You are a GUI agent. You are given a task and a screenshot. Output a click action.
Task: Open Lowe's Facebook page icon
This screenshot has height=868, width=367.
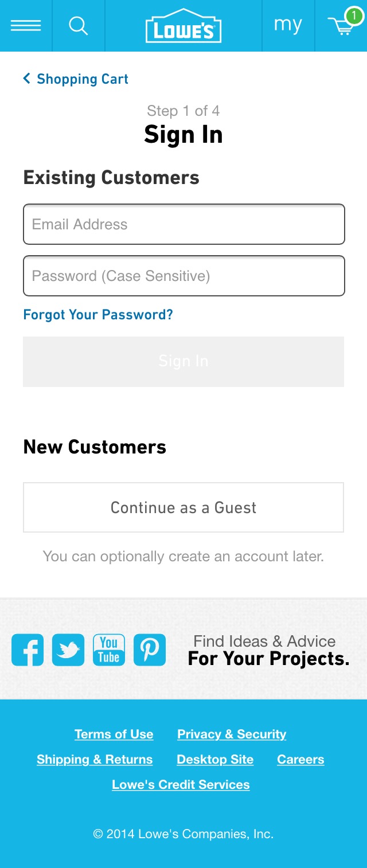pos(27,650)
